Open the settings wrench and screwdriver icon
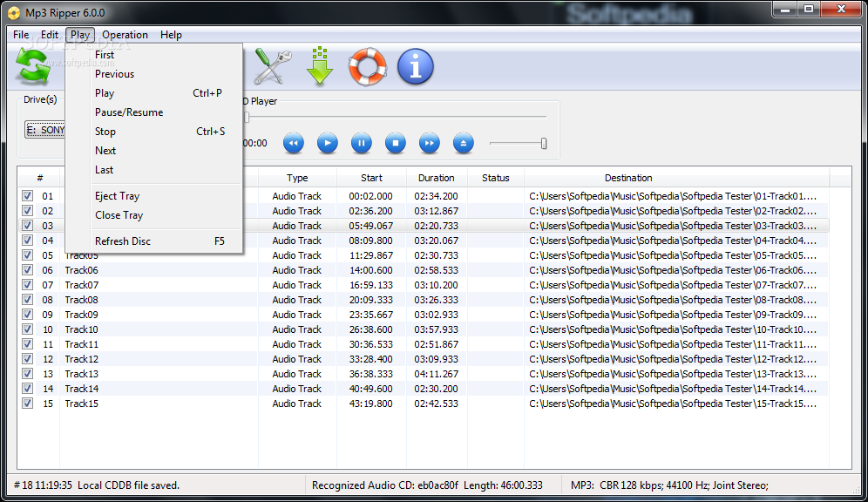868x502 pixels. point(273,66)
